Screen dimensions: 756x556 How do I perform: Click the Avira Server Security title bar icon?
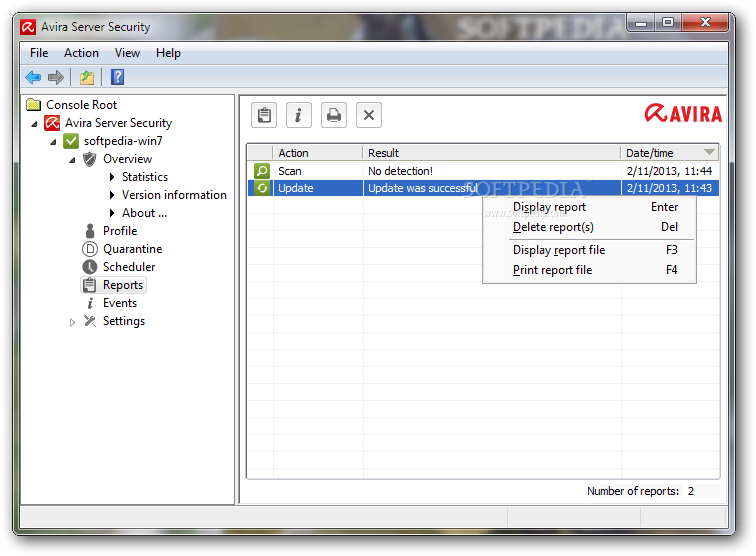[x=28, y=27]
